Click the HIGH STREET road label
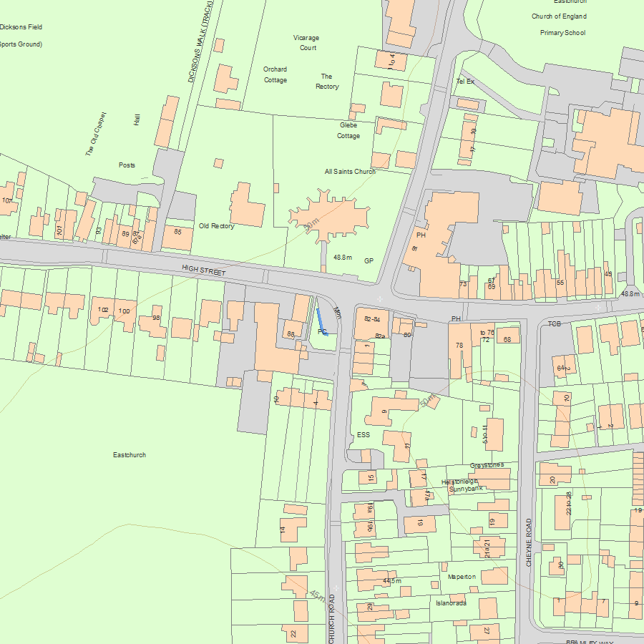 click(204, 270)
